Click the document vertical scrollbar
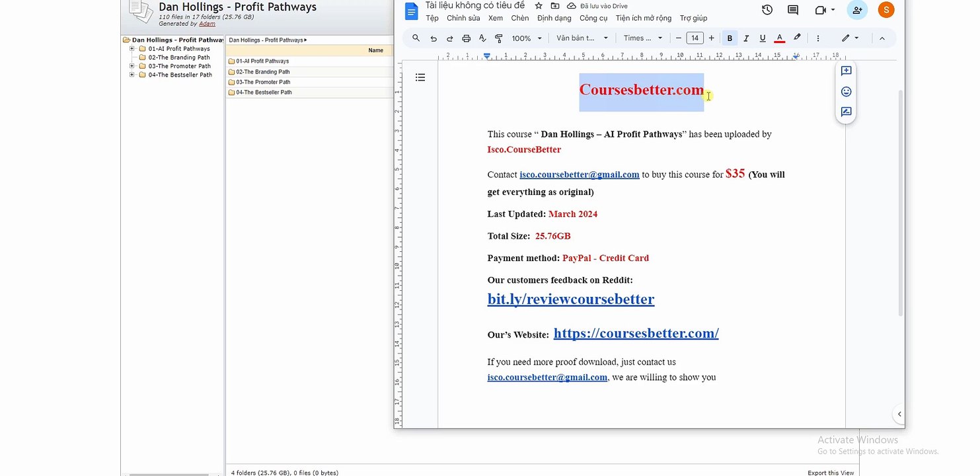The height and width of the screenshot is (476, 980). coord(900,202)
